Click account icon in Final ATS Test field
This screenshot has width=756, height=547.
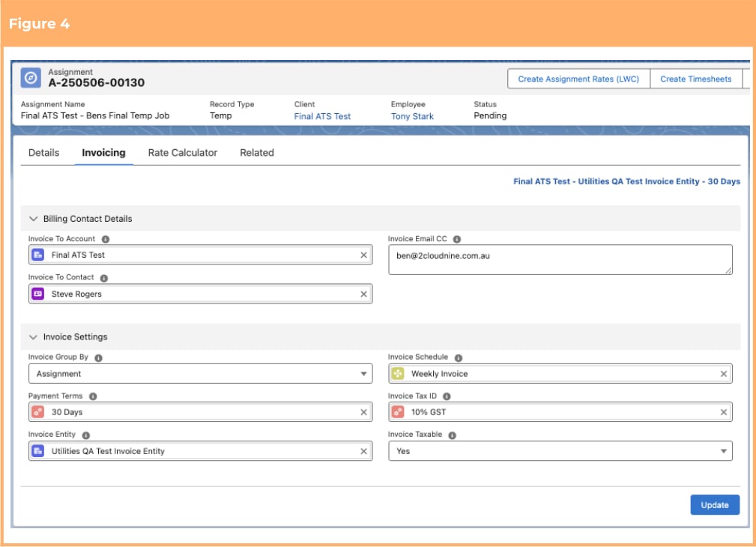38,255
